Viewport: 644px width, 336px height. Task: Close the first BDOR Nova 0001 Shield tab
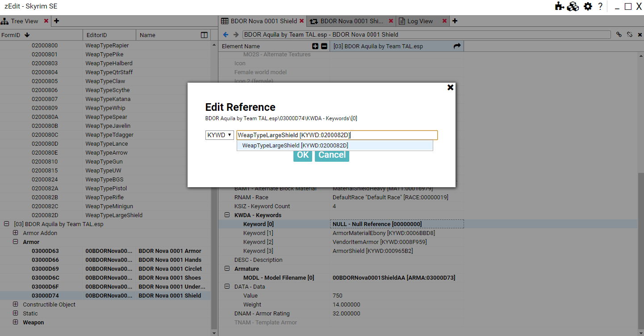[x=302, y=21]
